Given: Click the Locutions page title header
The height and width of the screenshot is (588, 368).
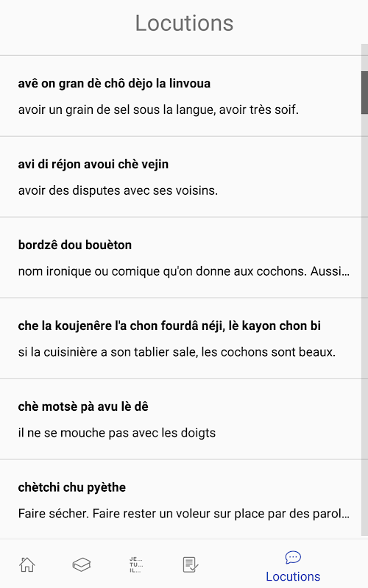Looking at the screenshot, I should (x=185, y=24).
